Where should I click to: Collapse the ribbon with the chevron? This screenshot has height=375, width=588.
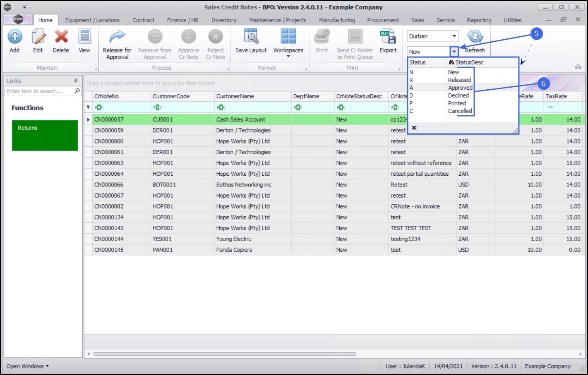click(578, 67)
